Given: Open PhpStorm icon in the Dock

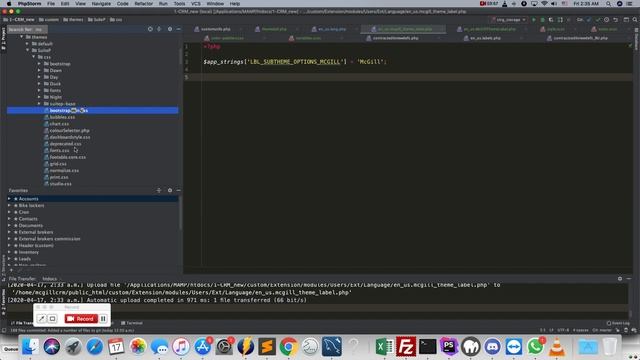Looking at the screenshot, I should click(x=449, y=347).
